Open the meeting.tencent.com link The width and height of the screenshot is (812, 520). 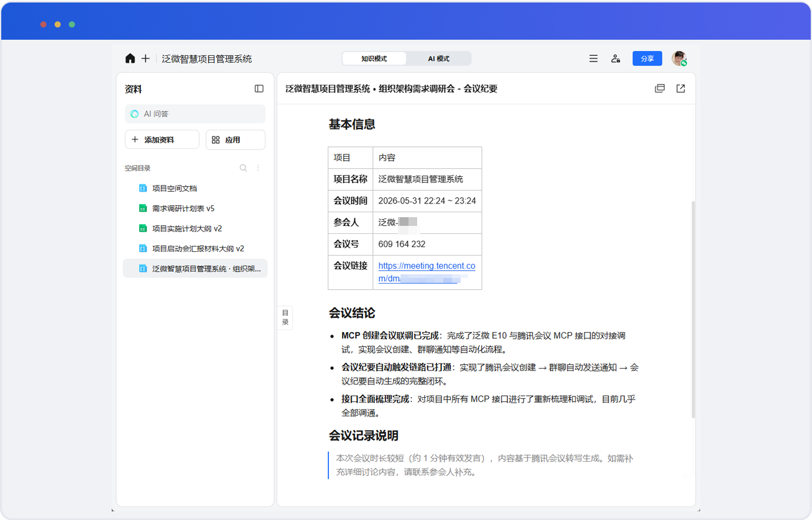(426, 272)
